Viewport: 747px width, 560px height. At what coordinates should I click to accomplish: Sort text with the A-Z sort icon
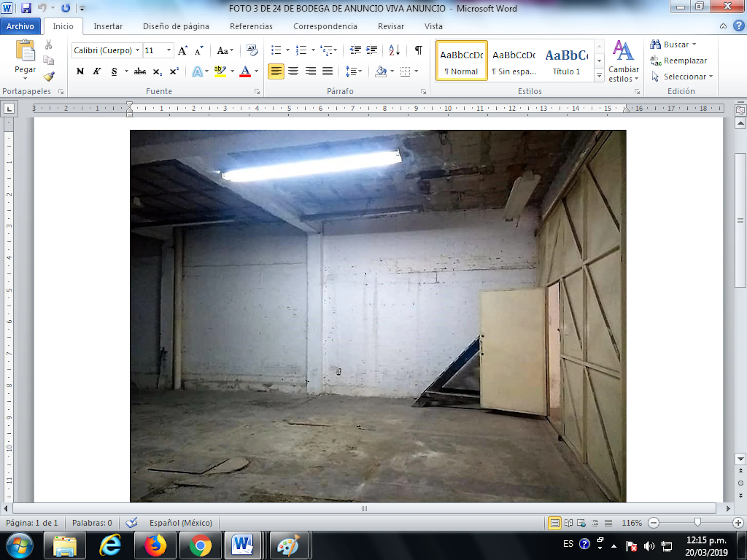click(x=394, y=50)
